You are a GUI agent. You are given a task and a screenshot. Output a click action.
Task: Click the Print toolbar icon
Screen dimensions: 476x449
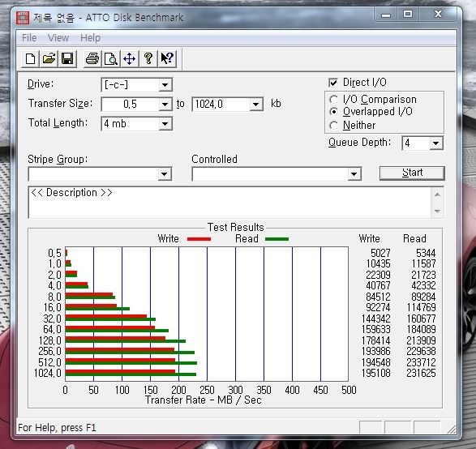92,58
